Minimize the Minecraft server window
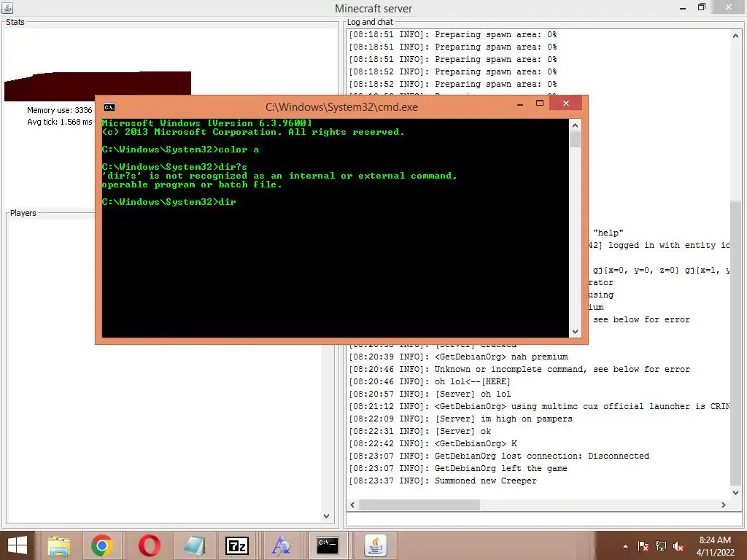This screenshot has height=560, width=747. click(x=683, y=7)
